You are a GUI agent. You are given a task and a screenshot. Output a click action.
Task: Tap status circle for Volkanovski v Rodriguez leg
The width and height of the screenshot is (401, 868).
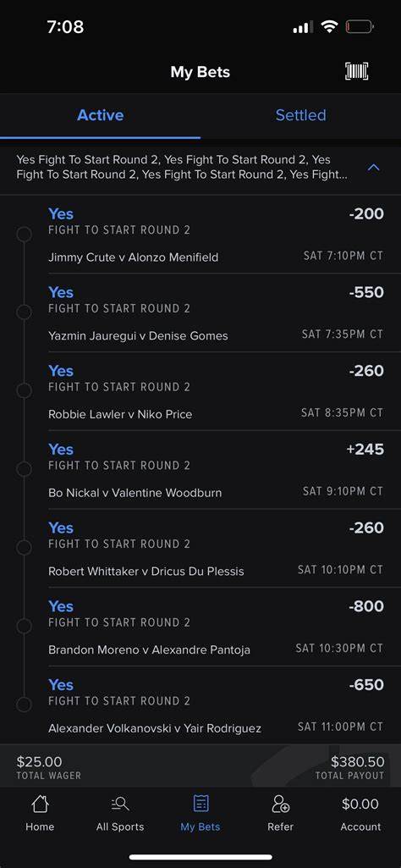click(x=24, y=705)
